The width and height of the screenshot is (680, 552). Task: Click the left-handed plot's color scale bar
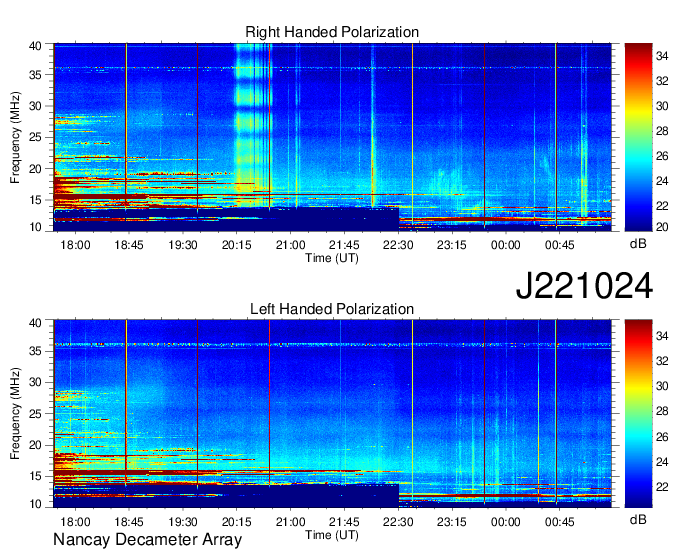[x=638, y=413]
